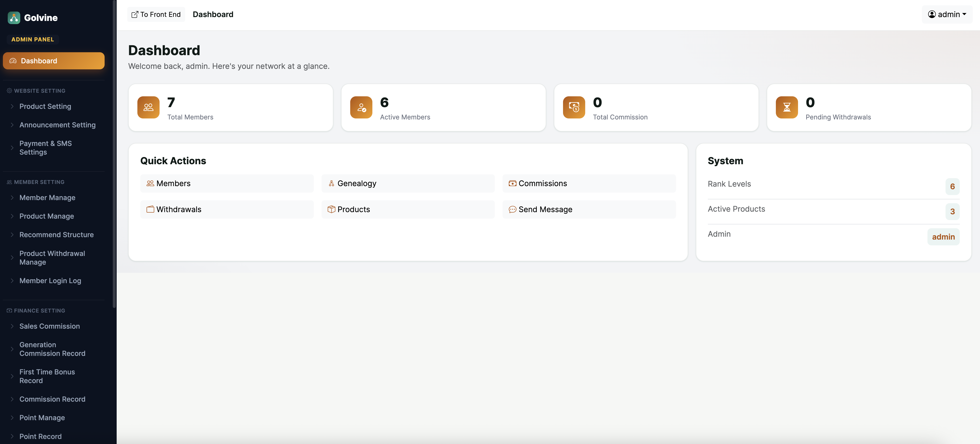The width and height of the screenshot is (980, 444).
Task: Open Member Login Log menu
Action: click(54, 281)
